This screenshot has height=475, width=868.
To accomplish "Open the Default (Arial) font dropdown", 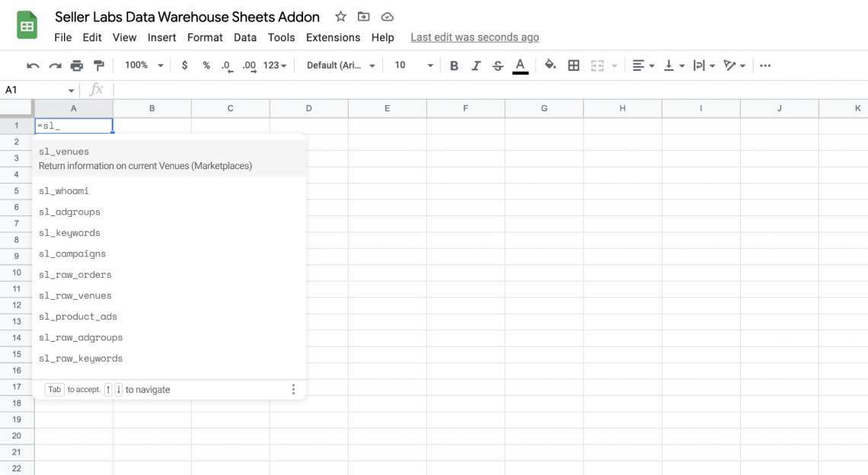I will [340, 65].
